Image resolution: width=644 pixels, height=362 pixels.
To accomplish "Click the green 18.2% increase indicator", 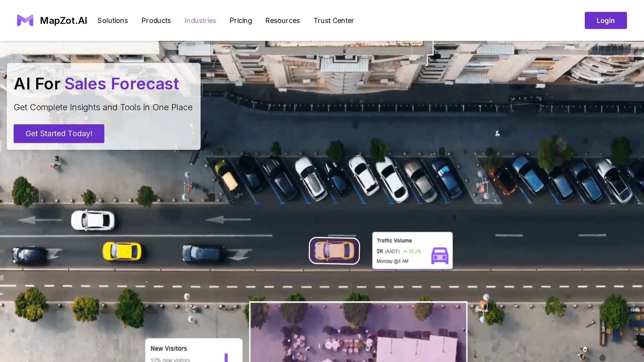I will pyautogui.click(x=412, y=251).
